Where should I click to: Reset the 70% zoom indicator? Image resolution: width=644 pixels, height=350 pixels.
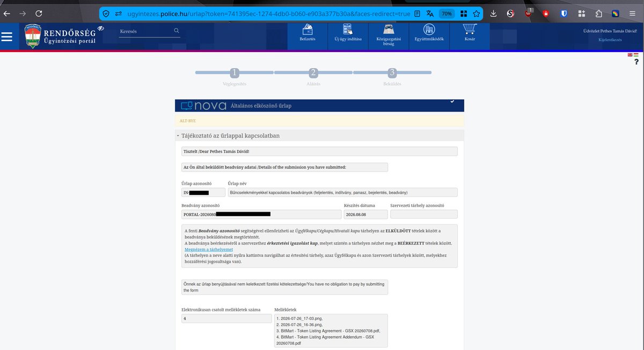[x=447, y=13]
